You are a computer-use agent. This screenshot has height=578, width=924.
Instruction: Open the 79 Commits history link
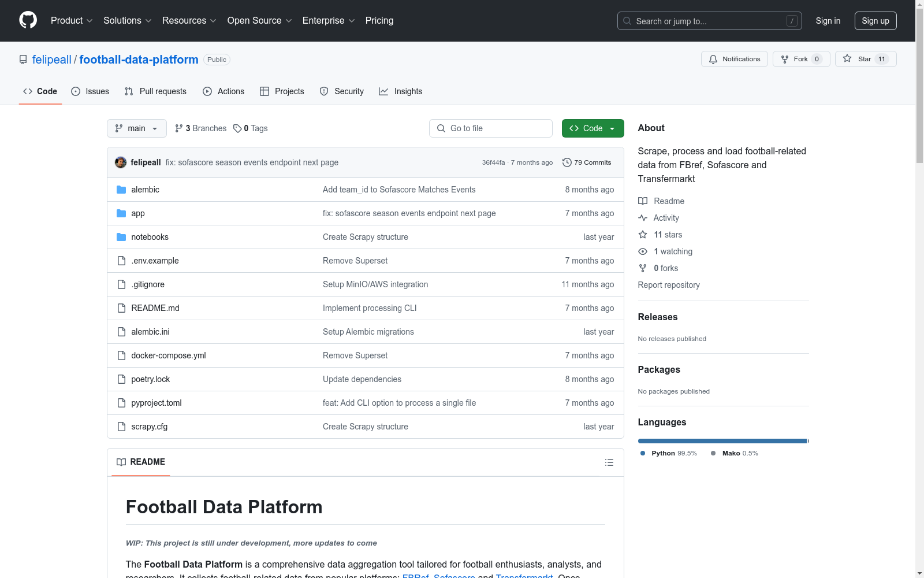point(587,162)
